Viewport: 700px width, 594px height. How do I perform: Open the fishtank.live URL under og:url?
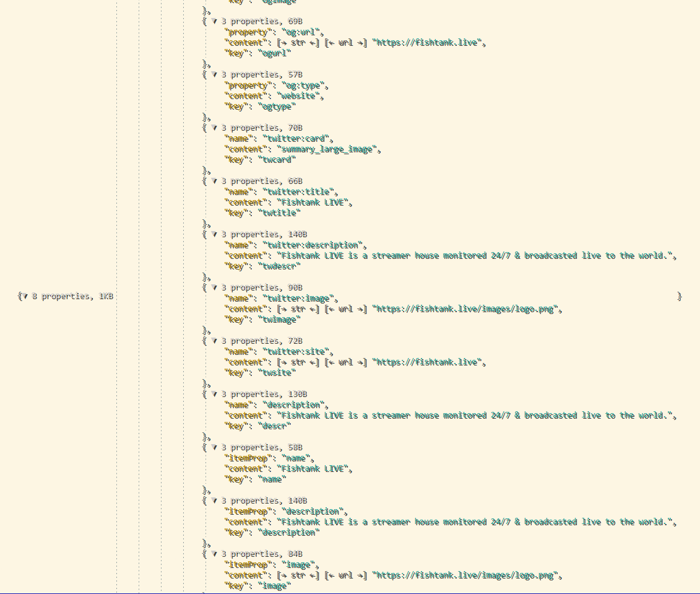[x=427, y=43]
